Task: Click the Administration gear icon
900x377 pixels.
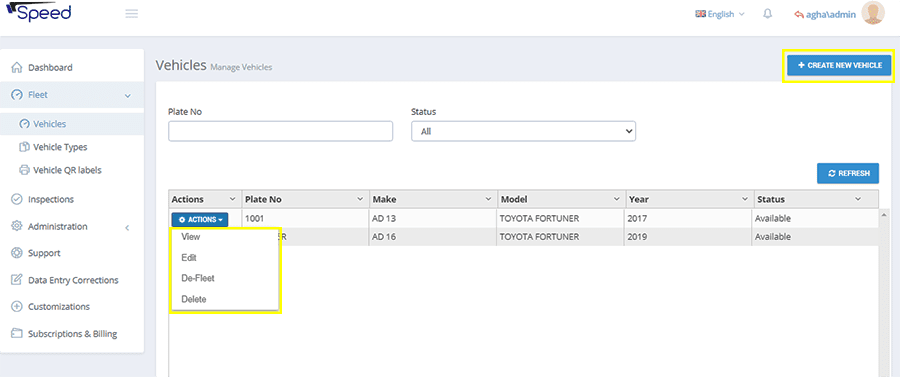Action: tap(17, 226)
